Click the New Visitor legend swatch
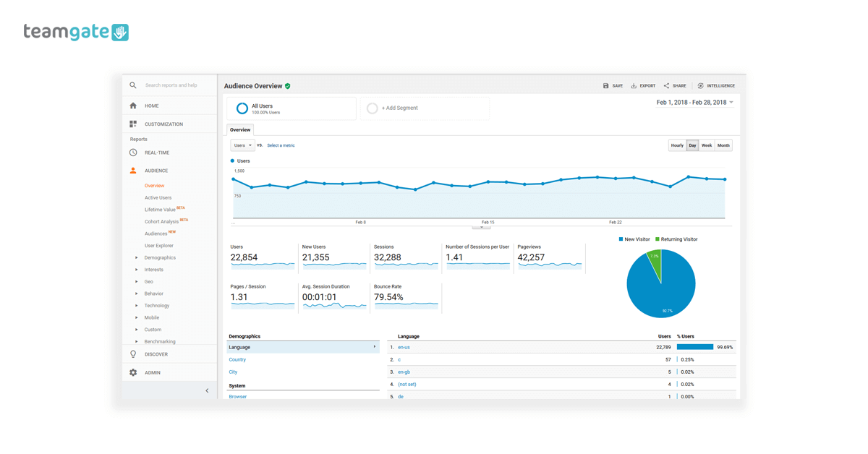 click(621, 239)
